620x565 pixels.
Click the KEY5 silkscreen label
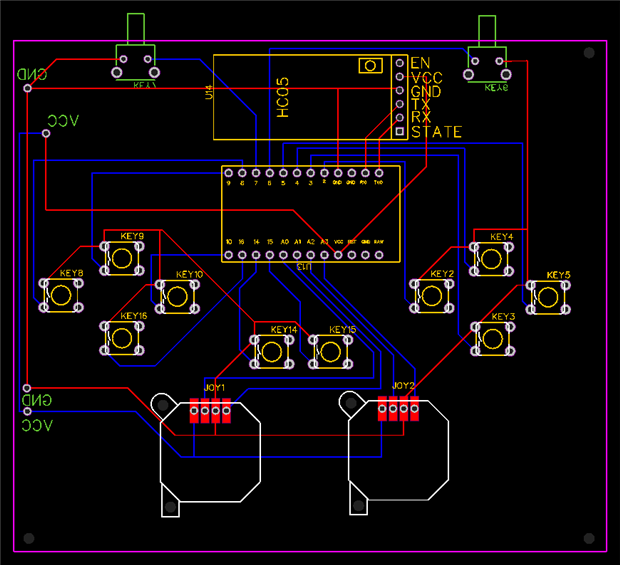[558, 275]
